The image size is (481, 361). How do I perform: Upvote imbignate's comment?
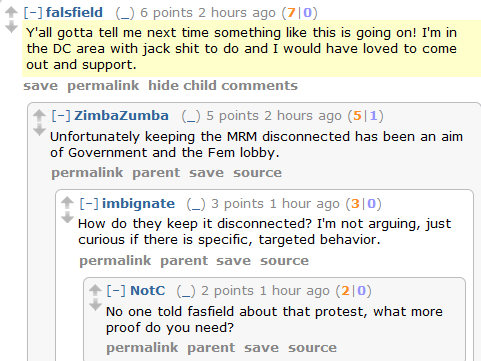(x=67, y=203)
